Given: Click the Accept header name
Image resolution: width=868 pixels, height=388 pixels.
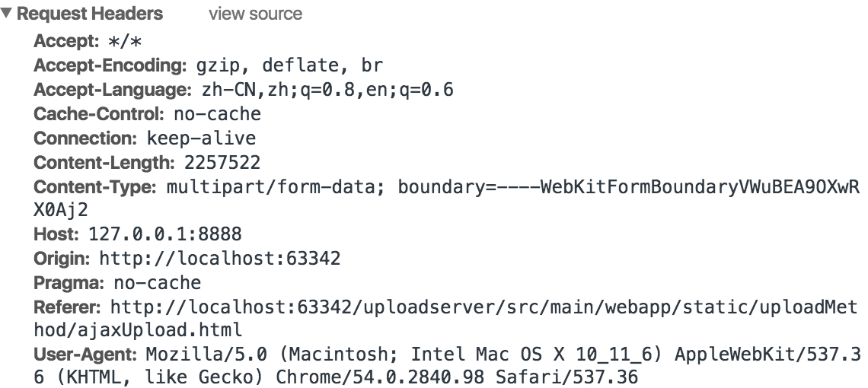Looking at the screenshot, I should 66,41.
